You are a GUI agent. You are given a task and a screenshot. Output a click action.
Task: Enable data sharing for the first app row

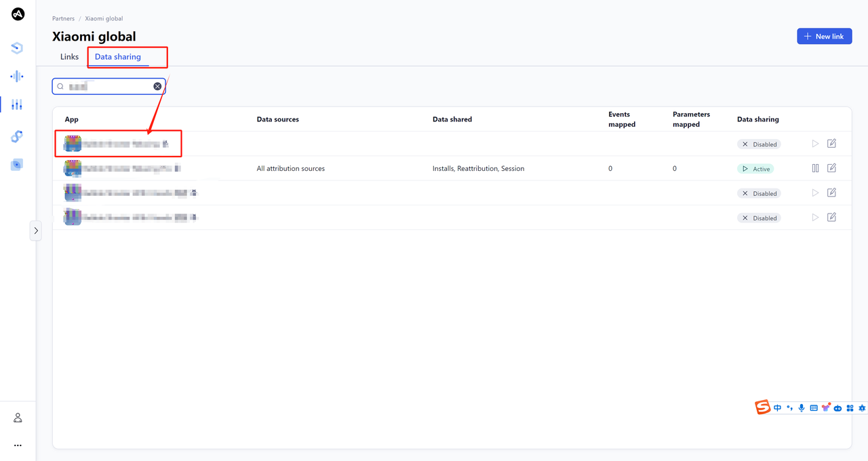815,144
